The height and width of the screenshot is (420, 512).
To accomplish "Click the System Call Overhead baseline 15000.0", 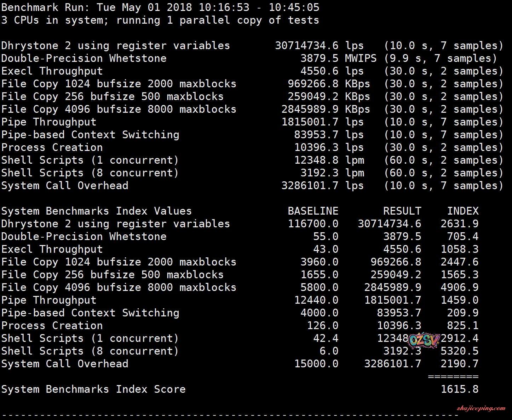I will 316,364.
